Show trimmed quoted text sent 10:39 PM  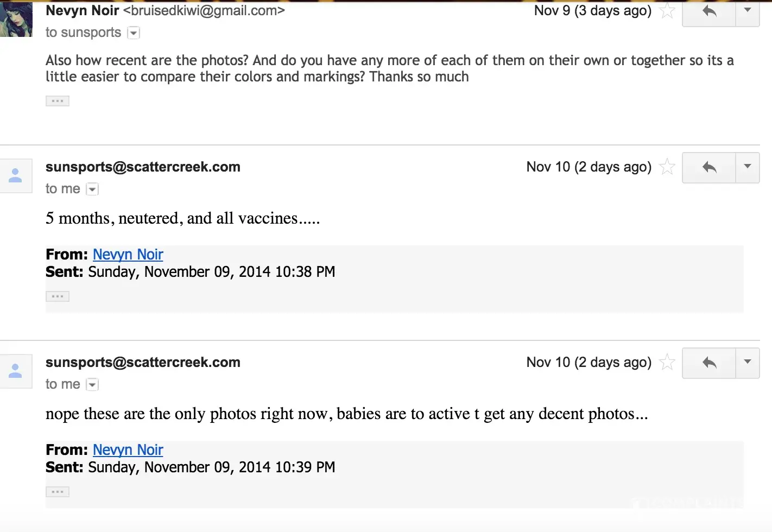click(58, 492)
